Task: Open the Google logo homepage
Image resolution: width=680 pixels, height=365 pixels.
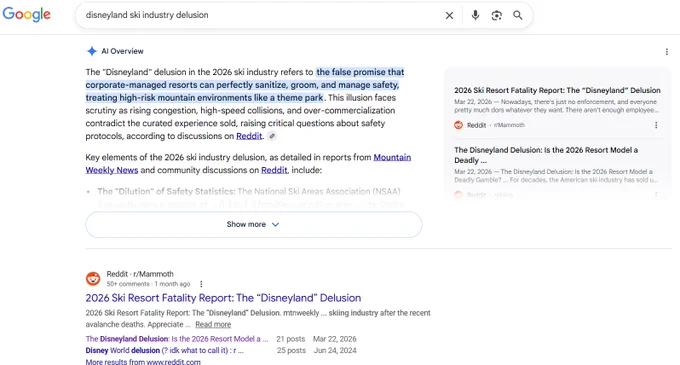Action: pos(26,14)
